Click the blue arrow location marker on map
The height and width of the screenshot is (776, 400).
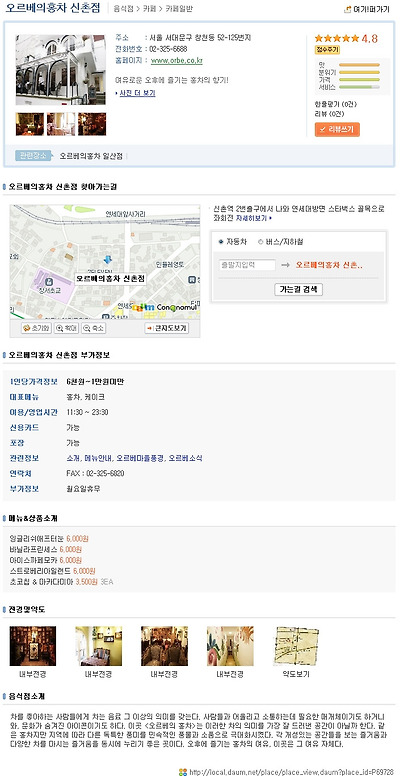point(107,259)
